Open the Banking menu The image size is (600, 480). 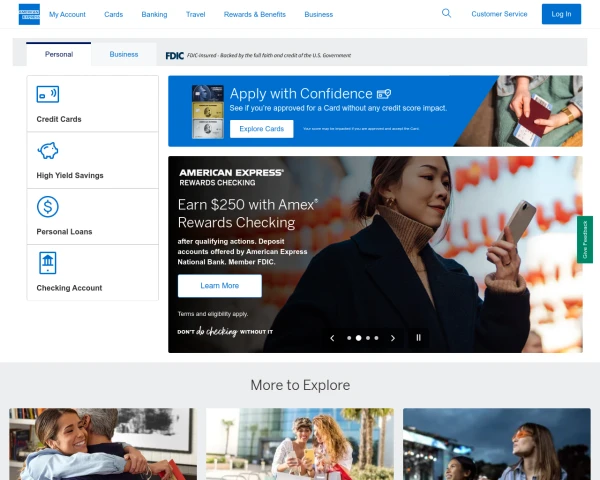pyautogui.click(x=154, y=15)
